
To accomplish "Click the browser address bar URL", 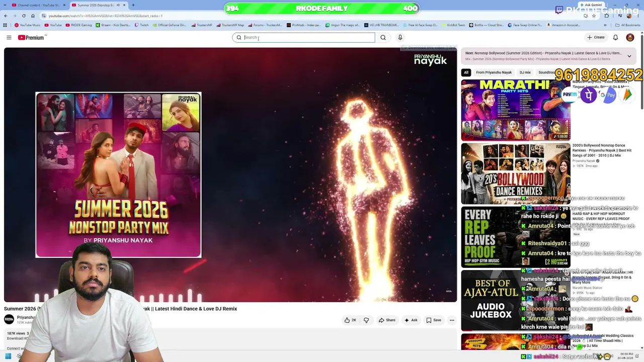I will pyautogui.click(x=105, y=16).
